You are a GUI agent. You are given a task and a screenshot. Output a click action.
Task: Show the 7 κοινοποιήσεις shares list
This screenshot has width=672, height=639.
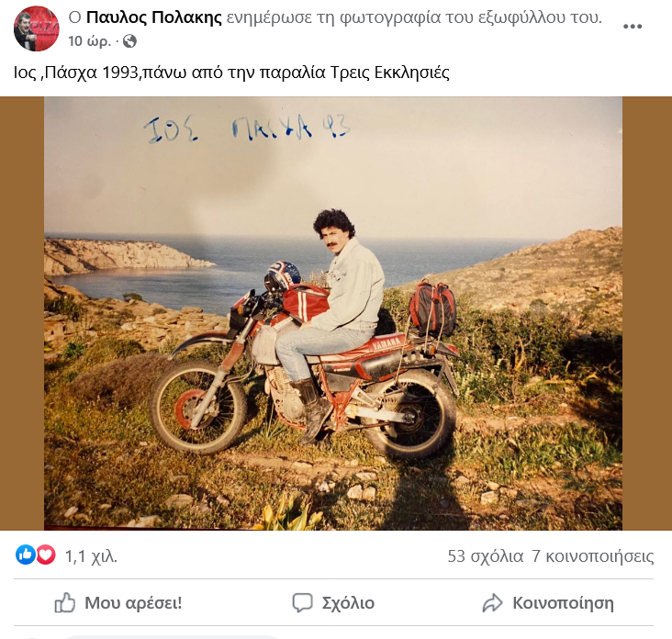[593, 556]
